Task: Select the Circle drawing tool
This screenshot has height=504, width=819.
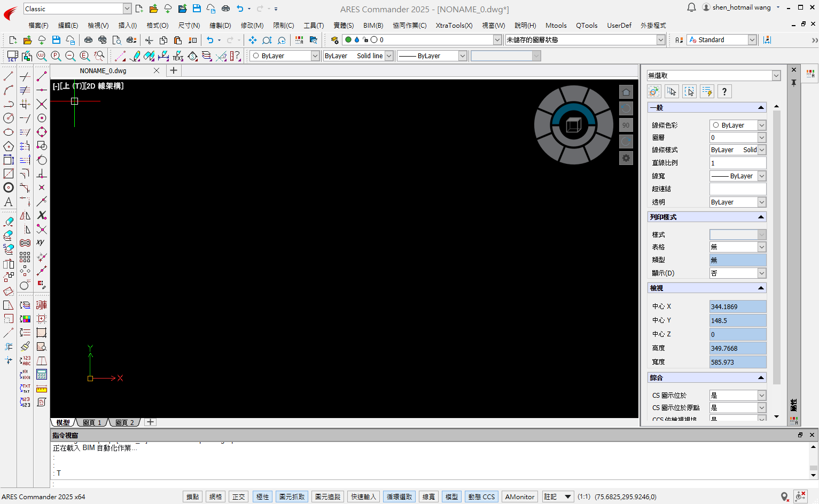Action: click(x=9, y=118)
